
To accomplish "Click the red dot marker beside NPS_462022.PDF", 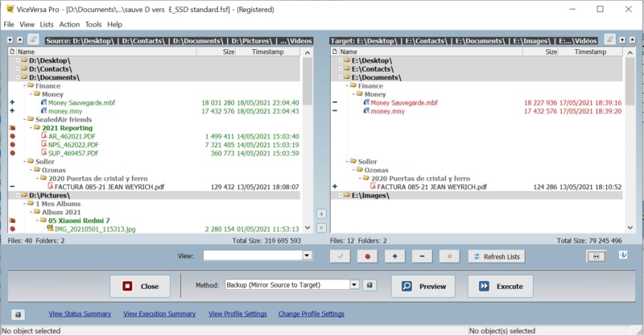I will coord(13,144).
